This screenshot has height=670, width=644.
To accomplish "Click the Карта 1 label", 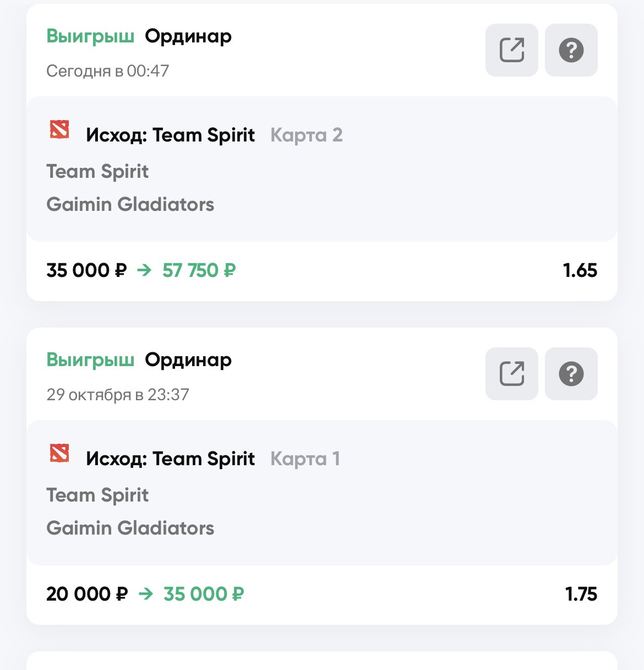I will (305, 459).
